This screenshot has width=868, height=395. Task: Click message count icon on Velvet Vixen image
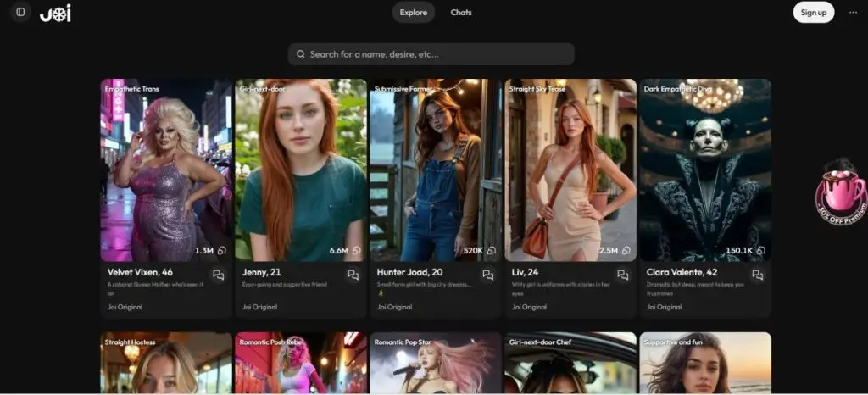(222, 251)
